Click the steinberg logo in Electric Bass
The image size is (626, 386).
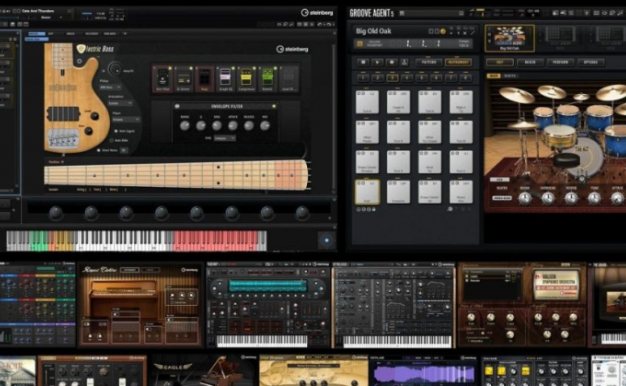pyautogui.click(x=292, y=49)
